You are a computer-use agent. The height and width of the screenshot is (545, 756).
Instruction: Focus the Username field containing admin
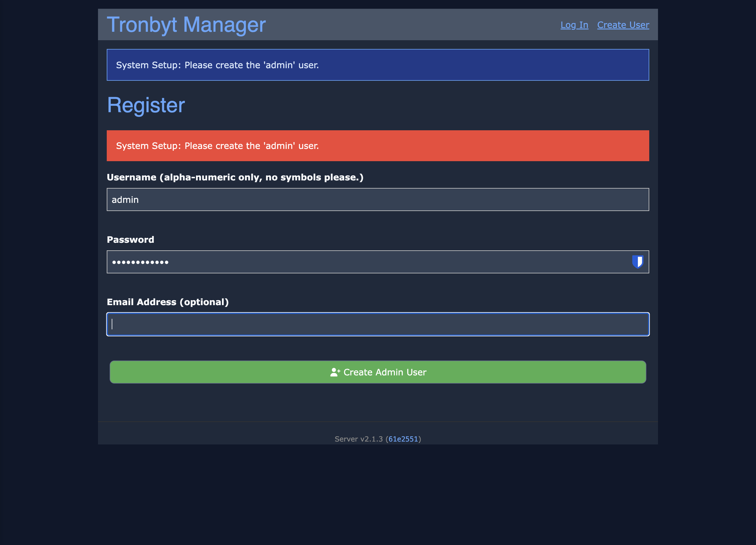pyautogui.click(x=378, y=200)
